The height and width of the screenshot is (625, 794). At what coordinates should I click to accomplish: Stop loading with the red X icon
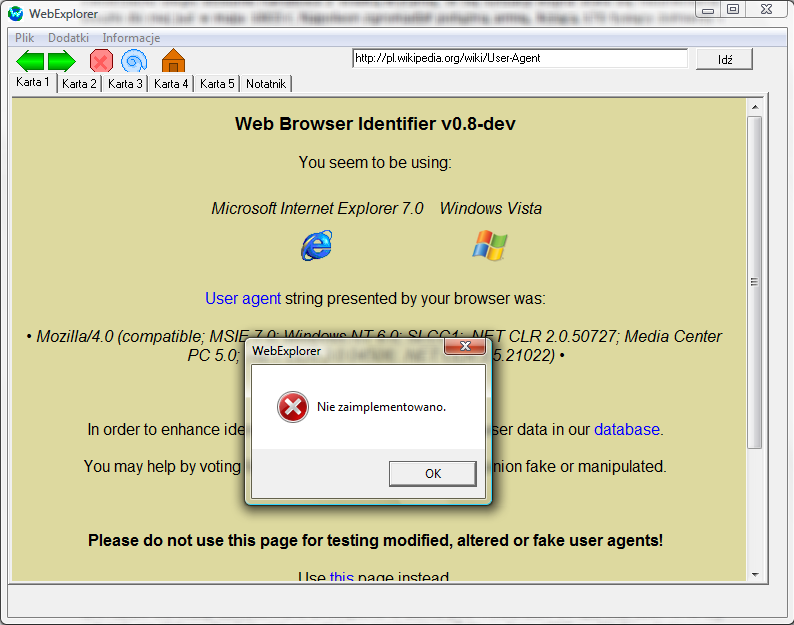coord(101,61)
